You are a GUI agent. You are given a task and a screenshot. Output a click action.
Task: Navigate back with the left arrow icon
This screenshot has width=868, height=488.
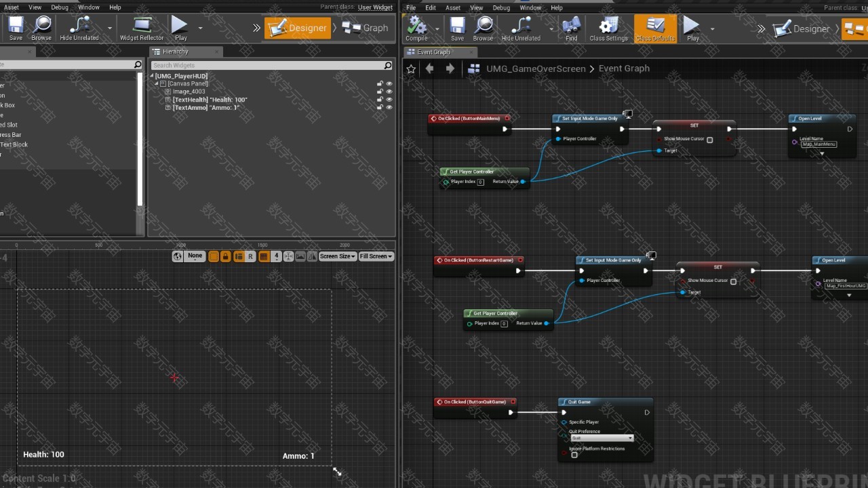tap(429, 68)
